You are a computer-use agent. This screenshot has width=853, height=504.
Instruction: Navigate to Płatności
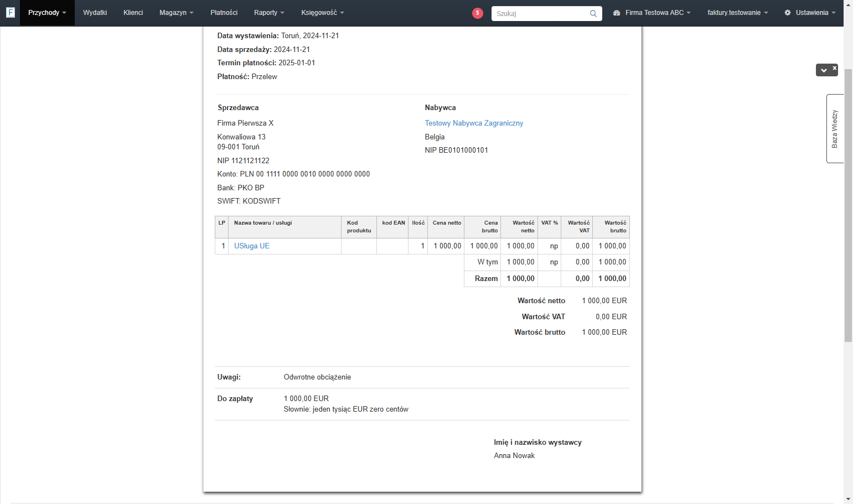[224, 13]
